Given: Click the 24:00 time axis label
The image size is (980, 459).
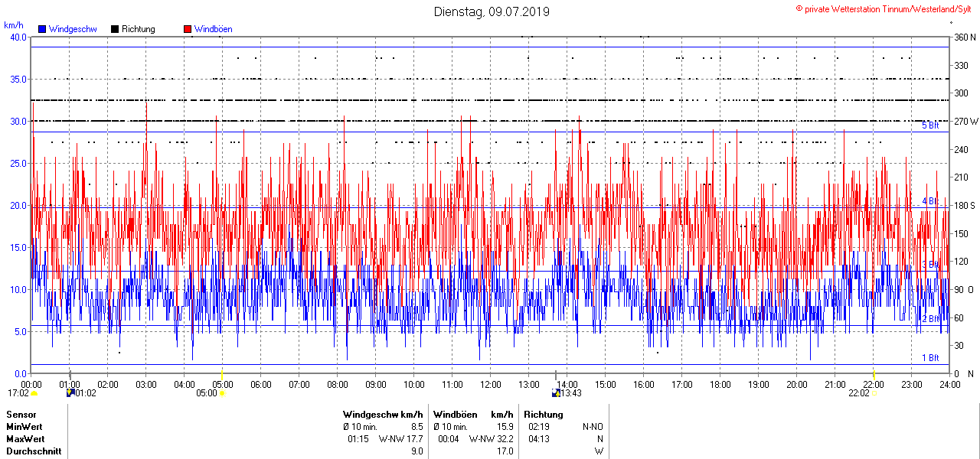Looking at the screenshot, I should coord(950,385).
